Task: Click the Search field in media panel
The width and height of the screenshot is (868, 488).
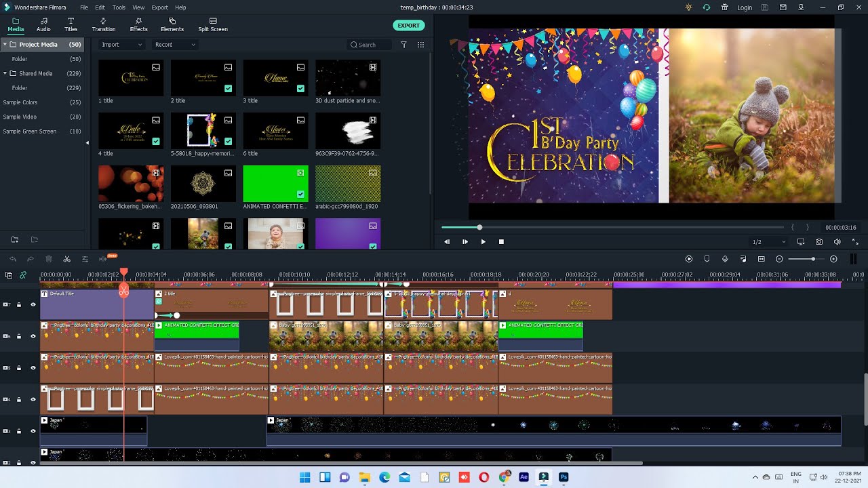Action: tap(370, 45)
